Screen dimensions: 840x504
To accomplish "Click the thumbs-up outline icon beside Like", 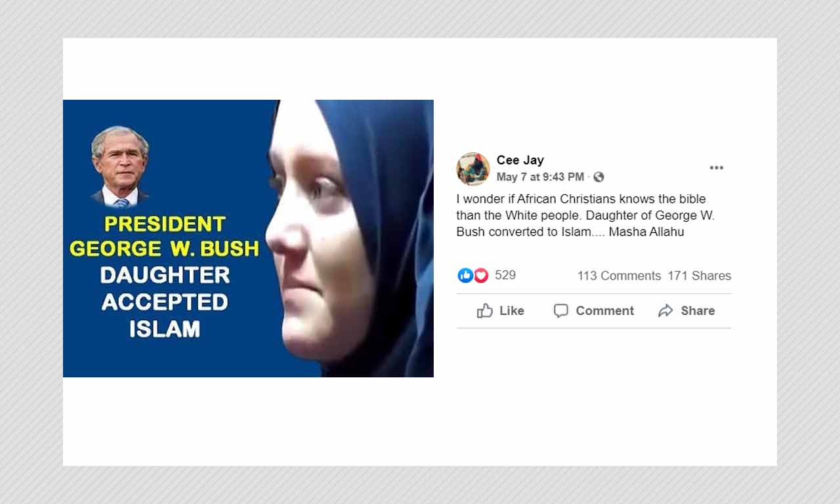I will pyautogui.click(x=485, y=311).
